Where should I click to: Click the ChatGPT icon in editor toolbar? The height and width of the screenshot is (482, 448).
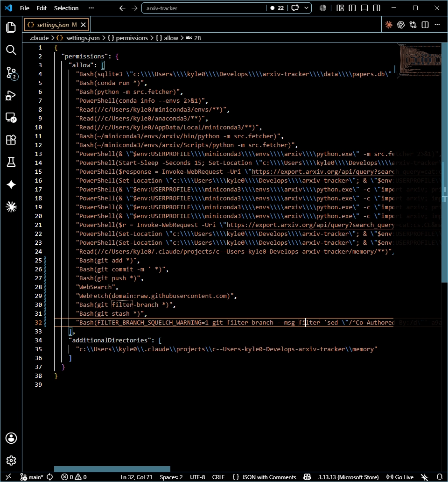click(x=401, y=25)
